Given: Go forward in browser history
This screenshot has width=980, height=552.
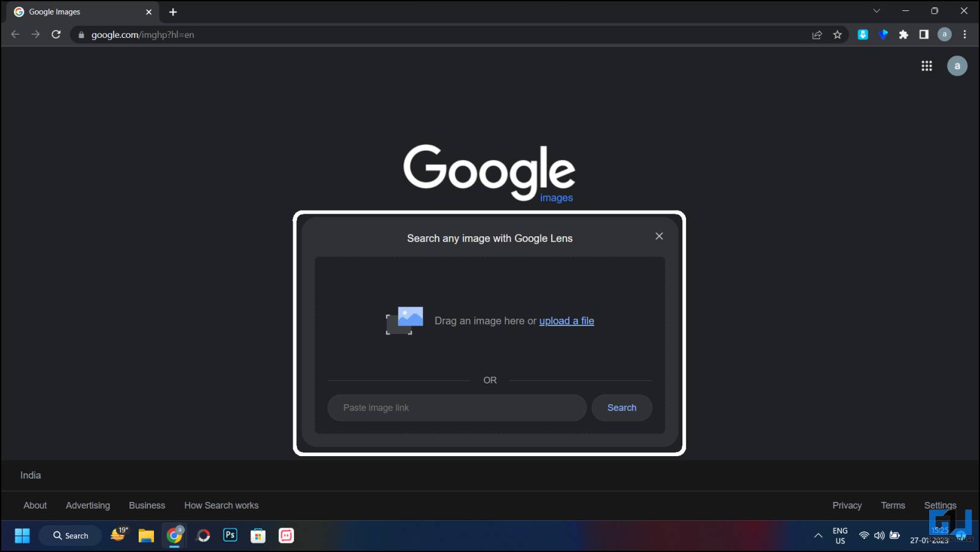Looking at the screenshot, I should click(x=35, y=35).
